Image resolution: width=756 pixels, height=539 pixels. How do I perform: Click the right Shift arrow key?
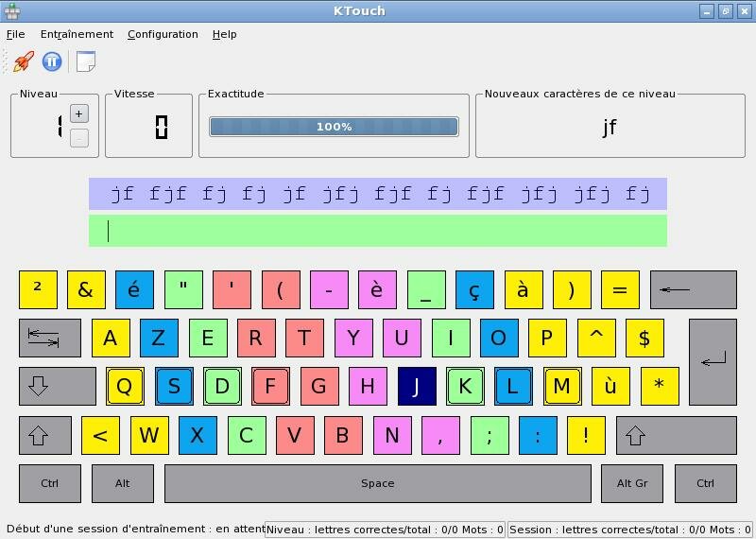(x=677, y=435)
